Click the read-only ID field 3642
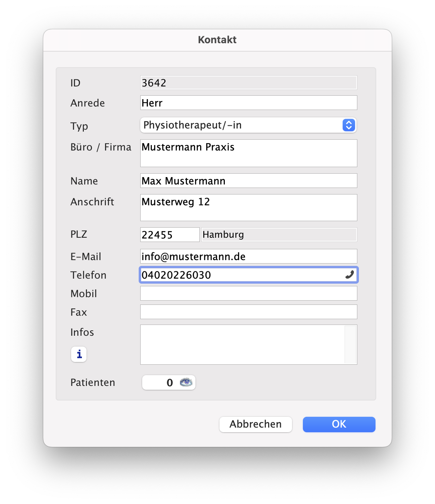 point(248,83)
